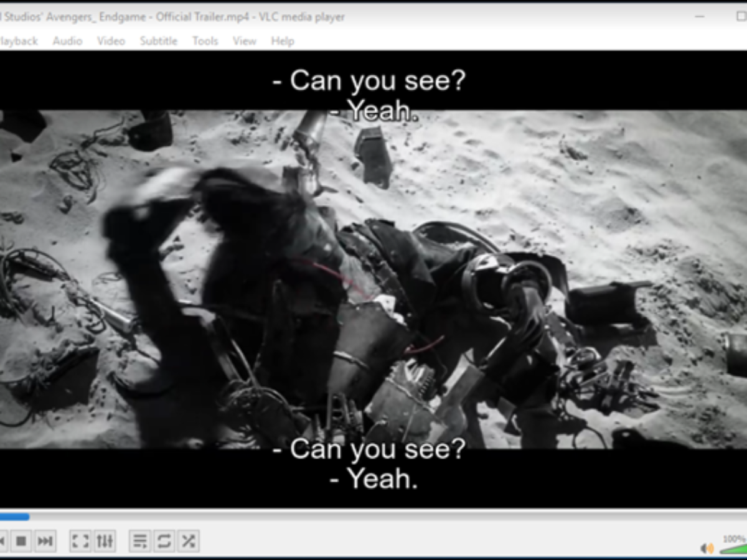747x560 pixels.
Task: Toggle the playlist view
Action: click(x=140, y=541)
